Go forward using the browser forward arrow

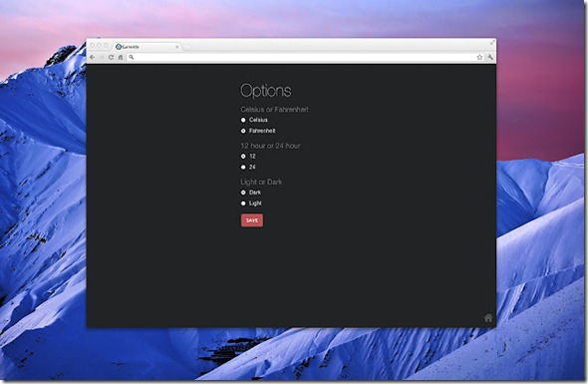[102, 57]
